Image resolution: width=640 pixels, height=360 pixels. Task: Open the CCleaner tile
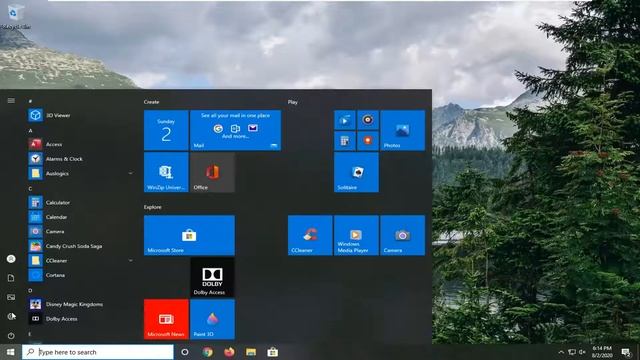click(x=310, y=236)
